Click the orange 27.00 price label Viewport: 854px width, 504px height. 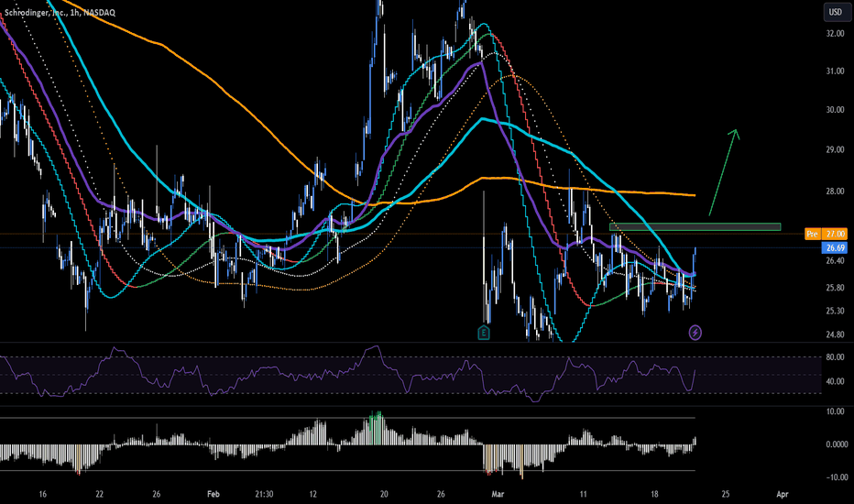tap(835, 234)
